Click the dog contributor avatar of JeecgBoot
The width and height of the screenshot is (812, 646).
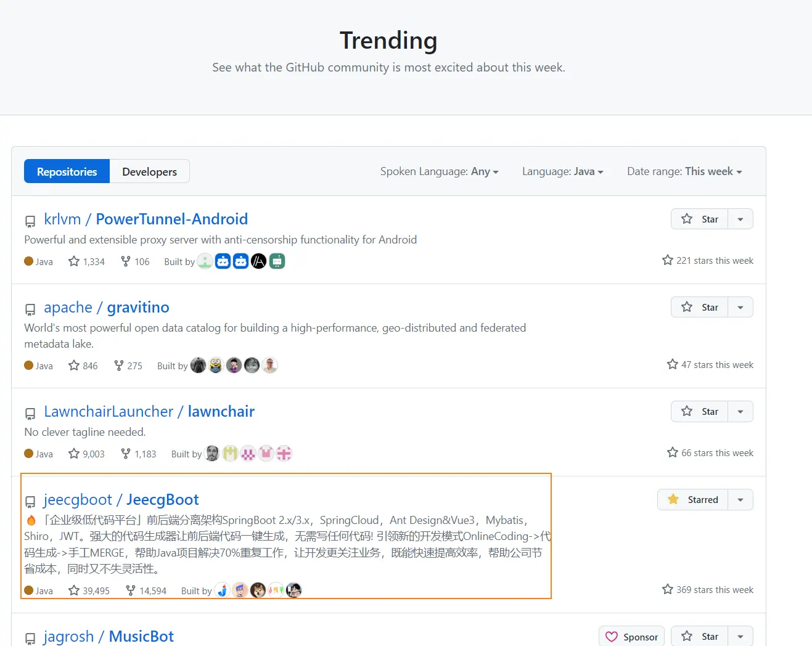[x=258, y=591]
